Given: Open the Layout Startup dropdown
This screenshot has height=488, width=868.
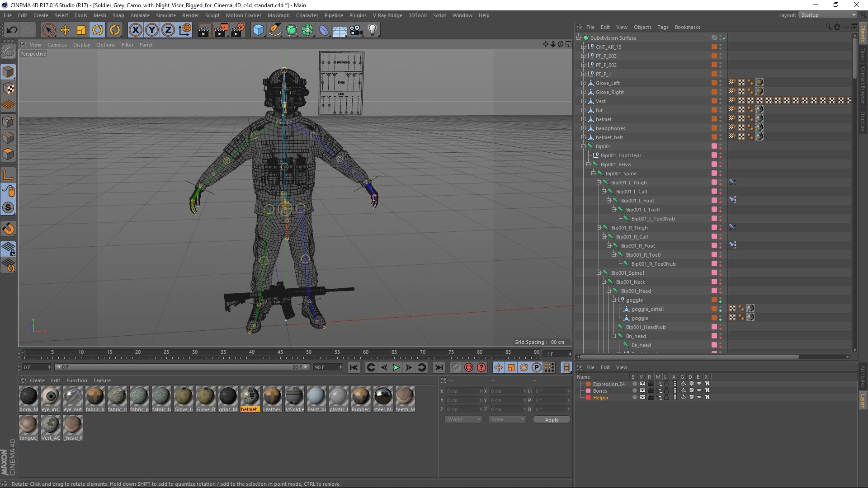Looking at the screenshot, I should tap(828, 15).
